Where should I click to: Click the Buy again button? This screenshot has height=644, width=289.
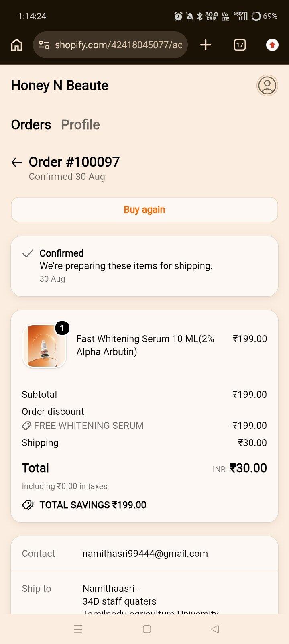pyautogui.click(x=144, y=210)
